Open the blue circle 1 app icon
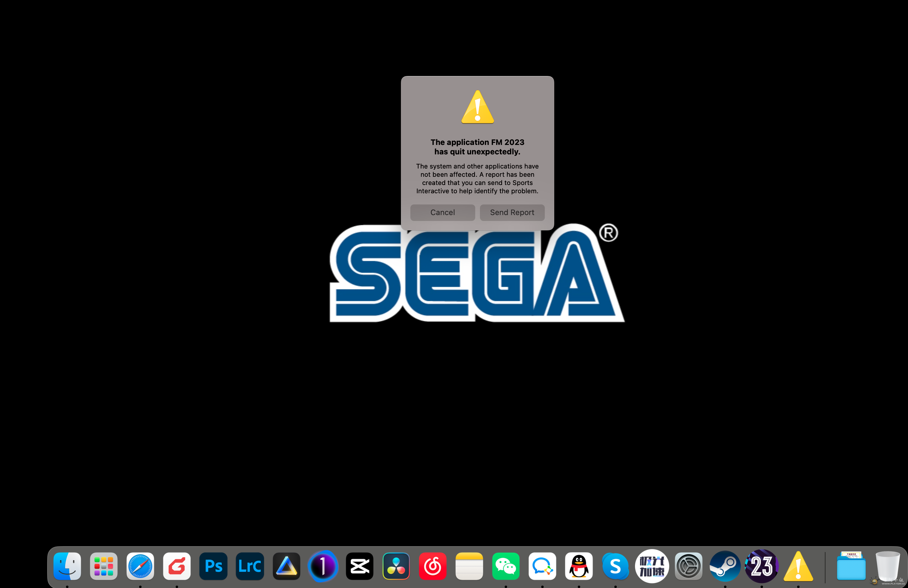The image size is (908, 588). tap(323, 566)
